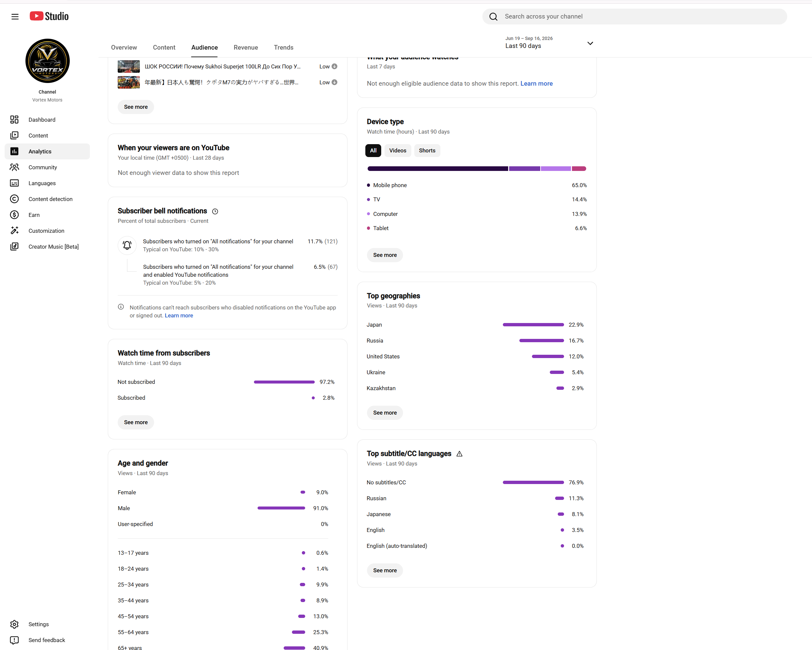The height and width of the screenshot is (650, 812).
Task: Switch to the Trends tab
Action: 283,48
